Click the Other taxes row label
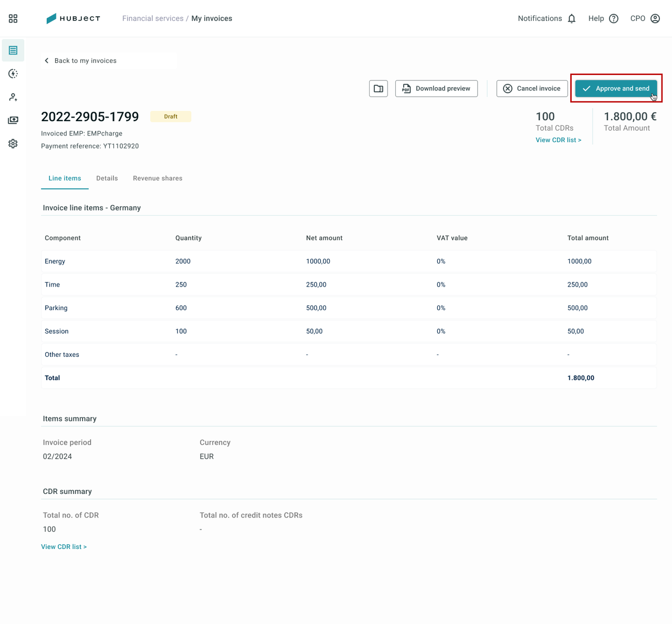The image size is (672, 624). tap(62, 355)
